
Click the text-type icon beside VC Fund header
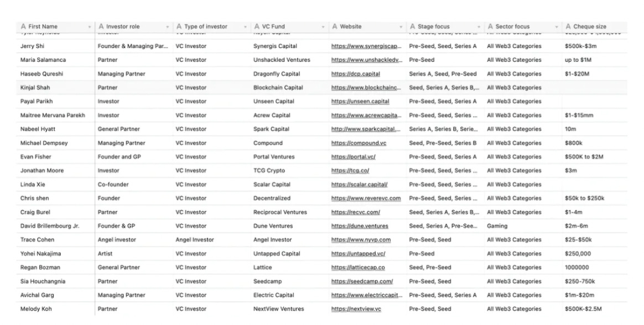point(257,27)
